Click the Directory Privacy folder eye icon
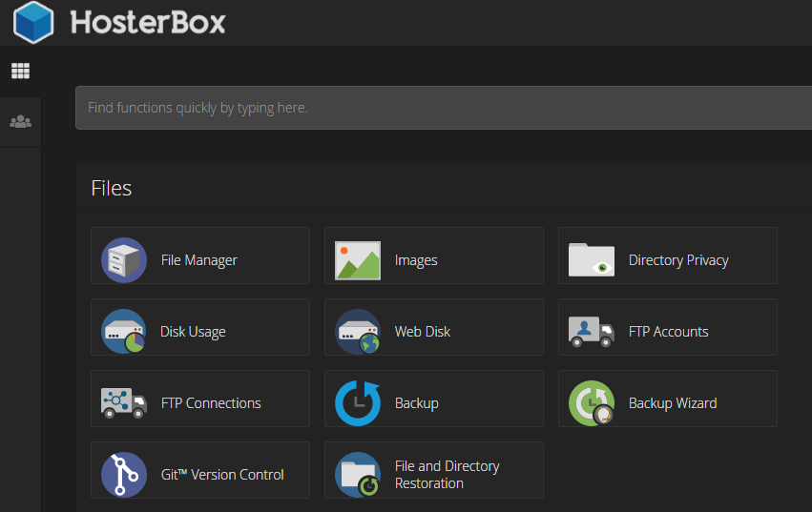This screenshot has height=512, width=812. pyautogui.click(x=592, y=259)
